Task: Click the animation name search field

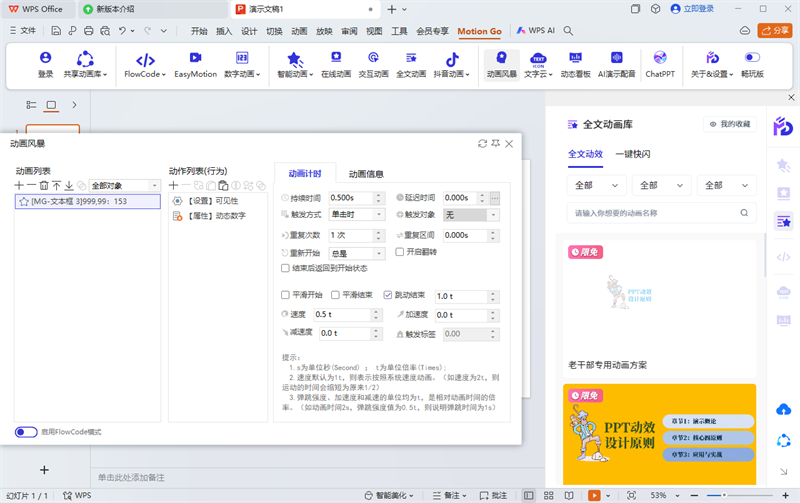Action: click(x=660, y=213)
